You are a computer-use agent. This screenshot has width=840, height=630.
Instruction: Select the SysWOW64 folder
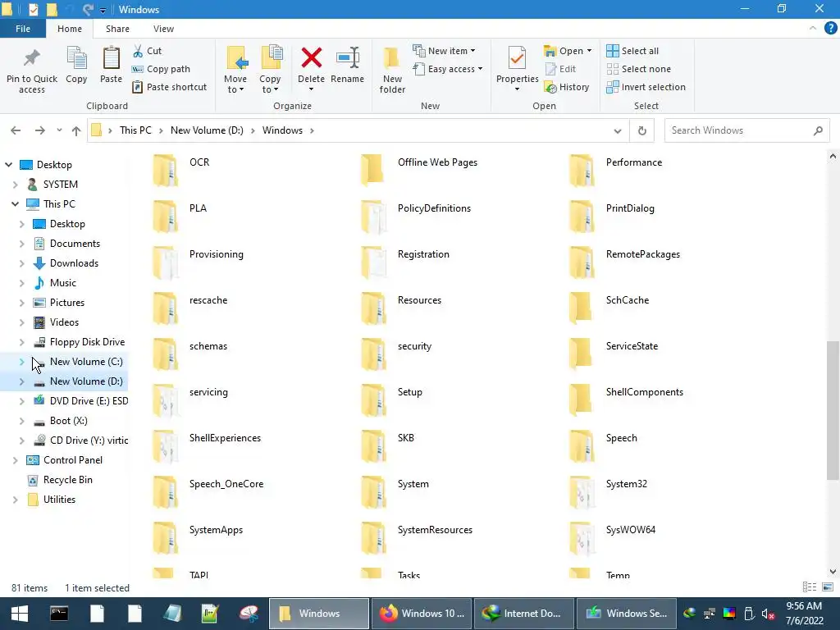612,538
